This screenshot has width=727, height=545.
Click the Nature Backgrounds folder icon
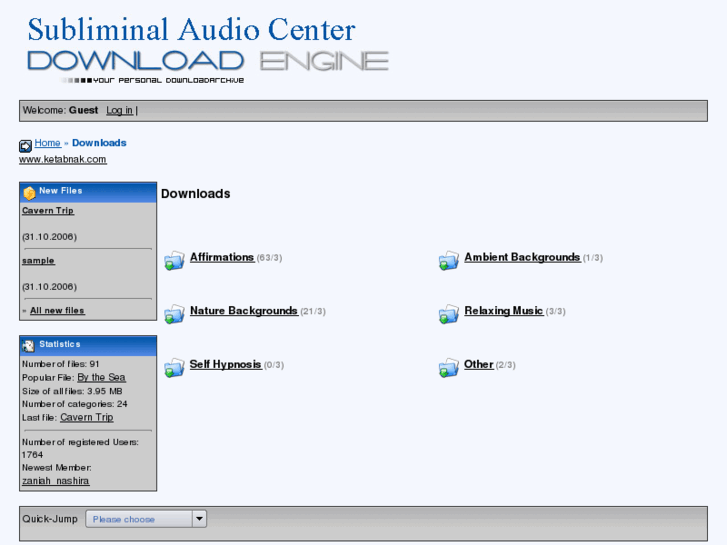click(174, 314)
